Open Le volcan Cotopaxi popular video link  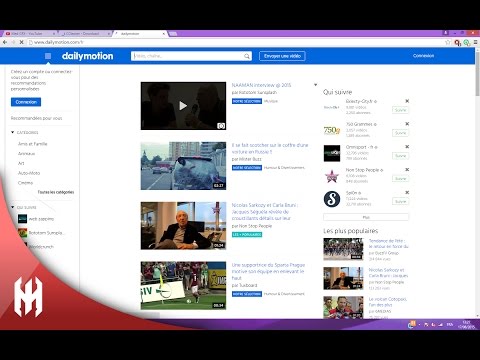(388, 302)
